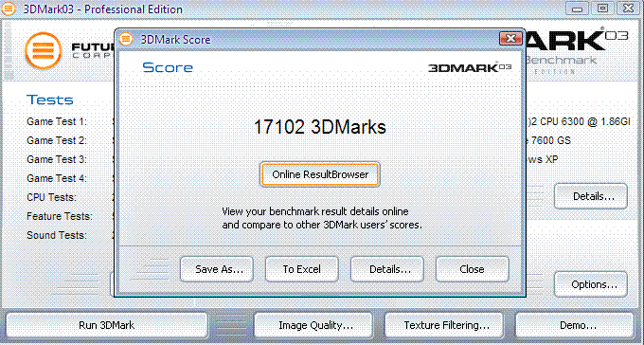The height and width of the screenshot is (345, 644).
Task: Select Sound Tests label
Action: click(x=57, y=235)
